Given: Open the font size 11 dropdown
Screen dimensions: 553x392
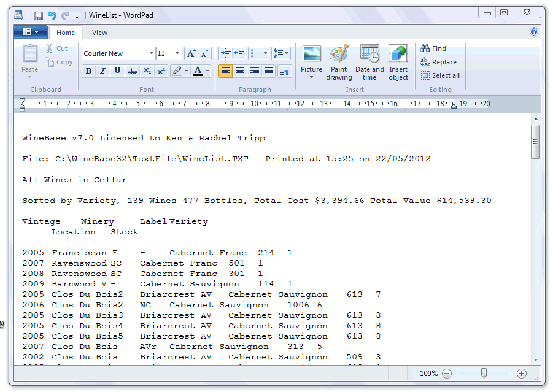Looking at the screenshot, I should [x=177, y=53].
